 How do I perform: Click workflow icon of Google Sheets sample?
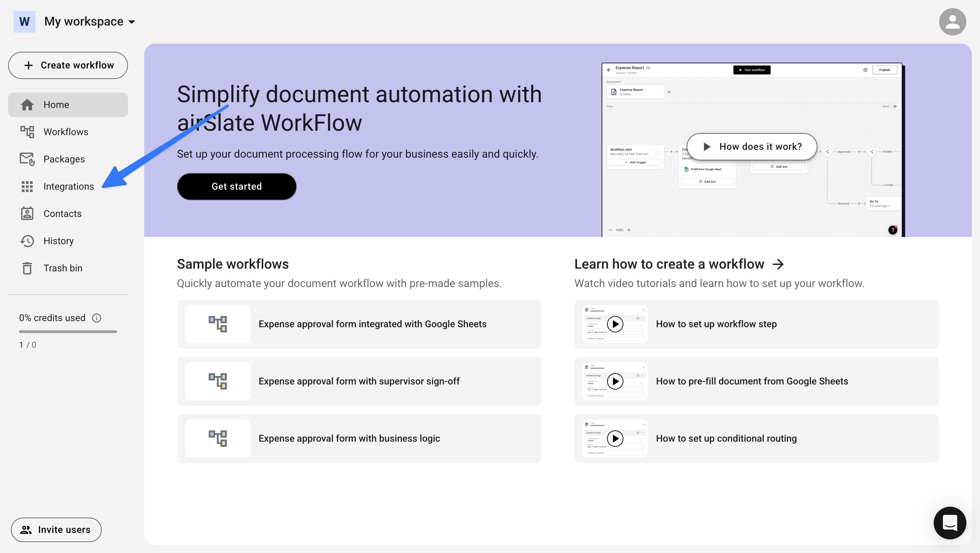(218, 324)
